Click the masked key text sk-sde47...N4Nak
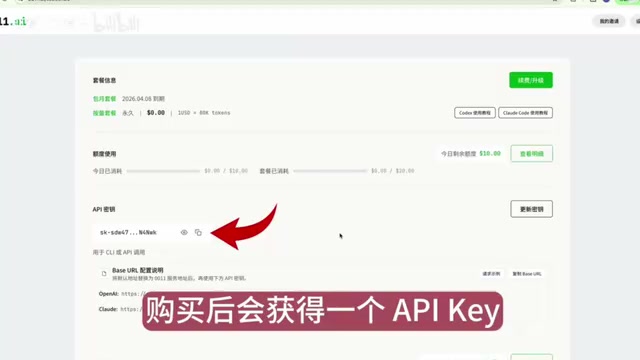The height and width of the screenshot is (360, 640). tap(128, 233)
